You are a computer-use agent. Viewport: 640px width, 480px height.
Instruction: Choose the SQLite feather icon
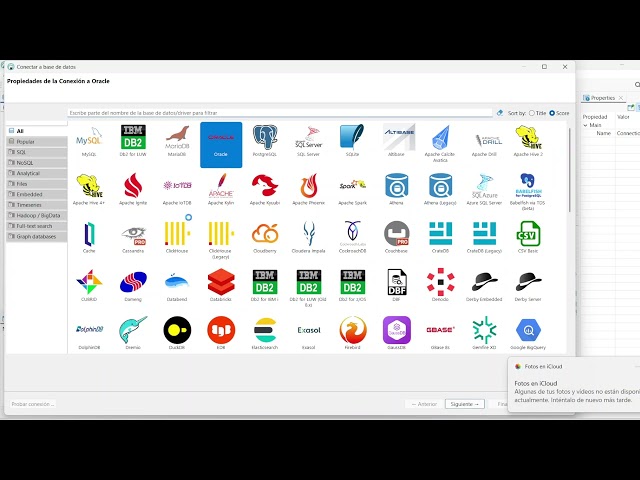(x=352, y=141)
